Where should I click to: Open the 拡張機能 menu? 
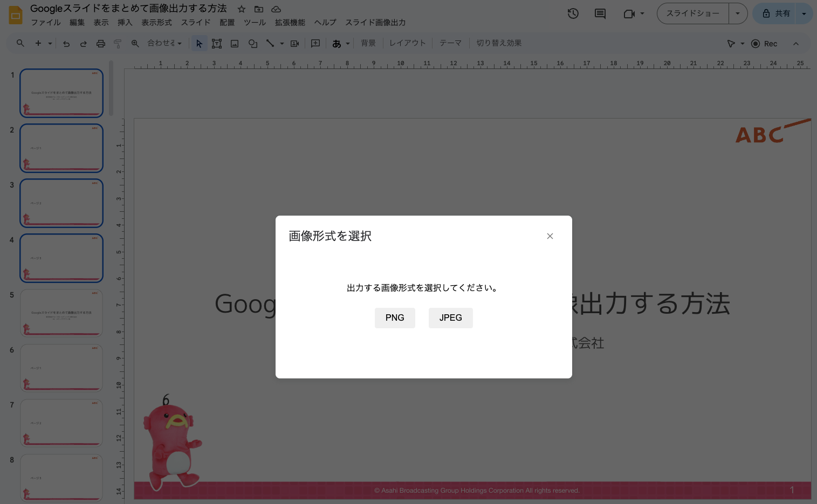(x=290, y=23)
